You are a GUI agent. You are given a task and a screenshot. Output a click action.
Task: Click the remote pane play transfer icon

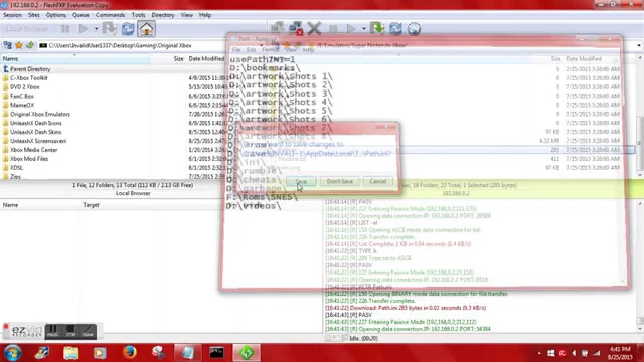351,29
